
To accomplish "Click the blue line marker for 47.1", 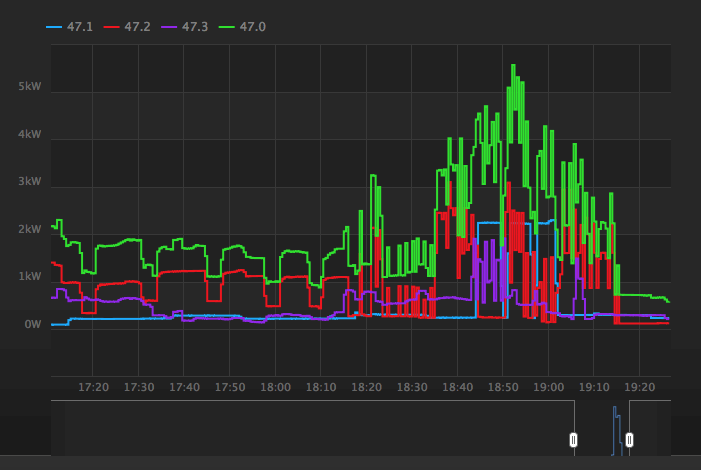I will point(54,26).
